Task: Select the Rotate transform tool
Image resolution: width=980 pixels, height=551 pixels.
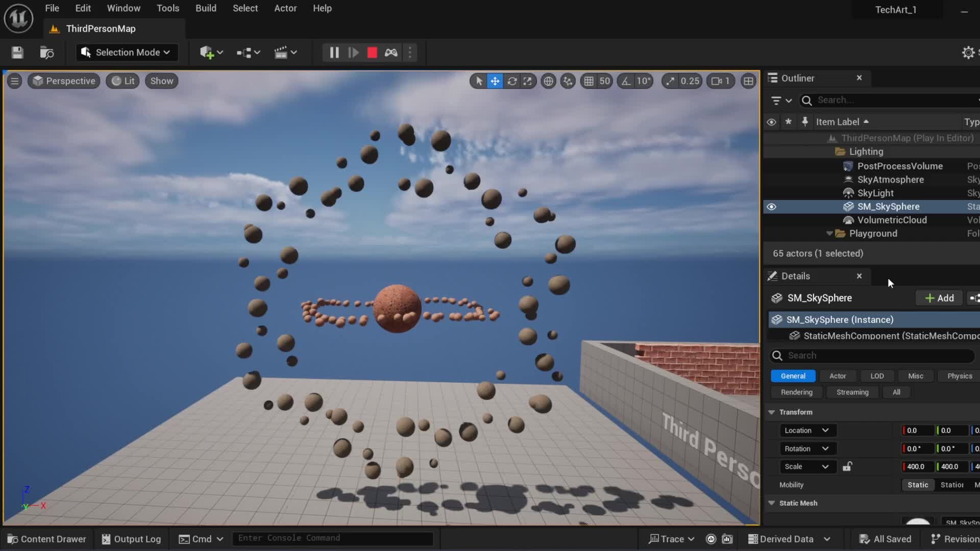Action: coord(512,81)
